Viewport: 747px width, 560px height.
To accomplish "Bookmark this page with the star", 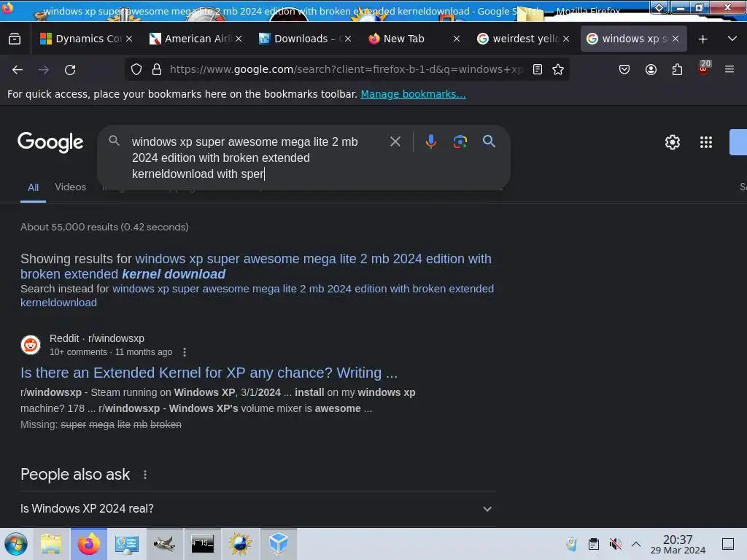I will tap(558, 69).
